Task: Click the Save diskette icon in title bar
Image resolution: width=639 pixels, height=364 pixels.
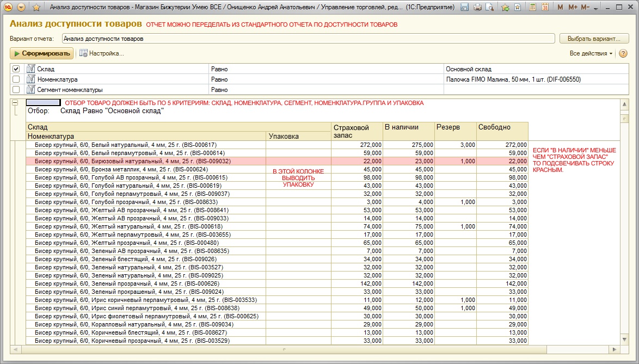Action: point(464,7)
